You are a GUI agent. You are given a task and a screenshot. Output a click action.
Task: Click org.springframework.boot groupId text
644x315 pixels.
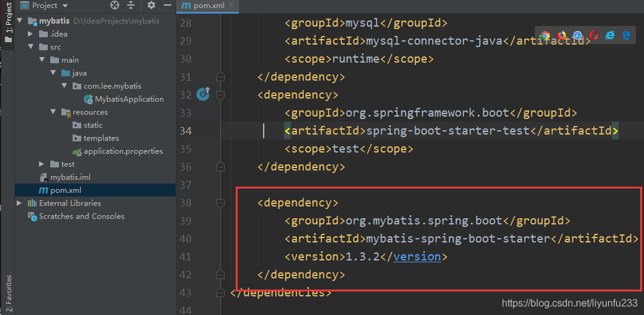coord(427,112)
